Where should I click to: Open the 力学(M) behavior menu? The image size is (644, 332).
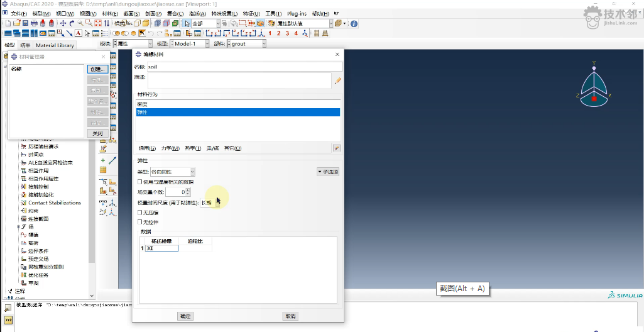(x=170, y=148)
